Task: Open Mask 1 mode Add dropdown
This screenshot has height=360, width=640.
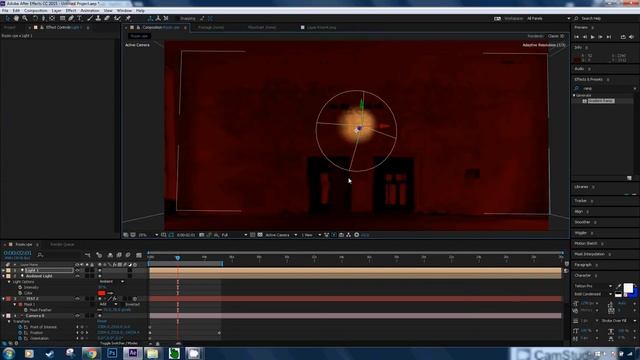Action: 108,304
